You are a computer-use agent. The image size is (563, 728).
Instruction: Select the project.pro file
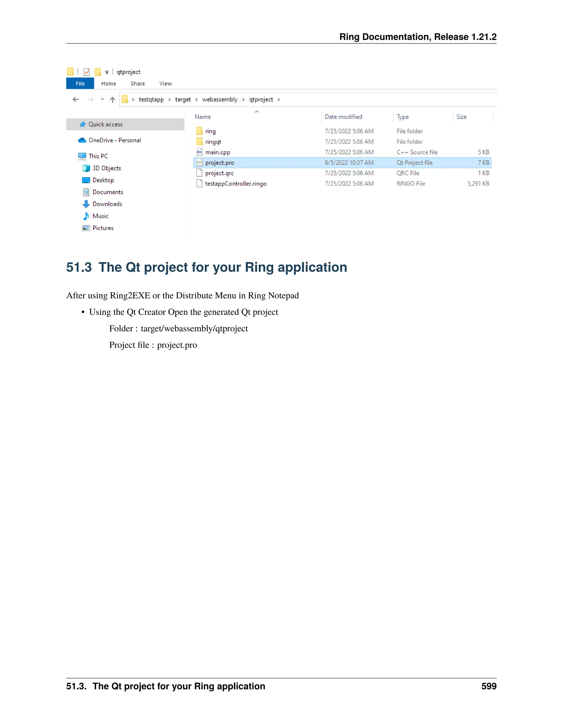pyautogui.click(x=219, y=163)
